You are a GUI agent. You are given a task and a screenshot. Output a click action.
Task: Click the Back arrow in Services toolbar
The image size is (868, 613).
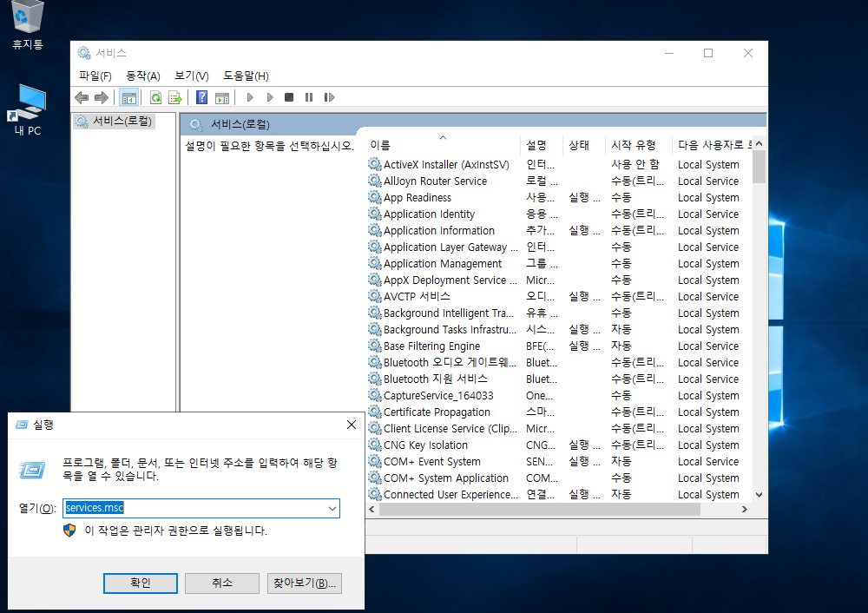tap(82, 98)
